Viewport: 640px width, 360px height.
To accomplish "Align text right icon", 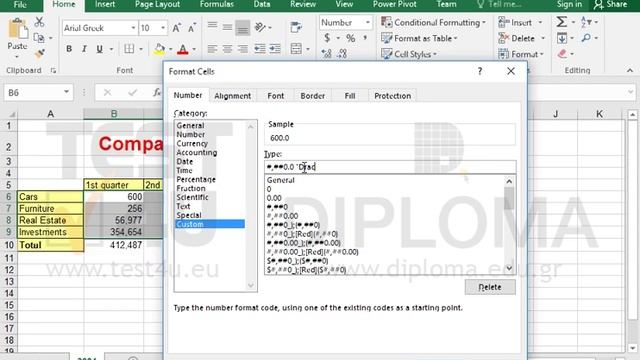I will click(242, 49).
